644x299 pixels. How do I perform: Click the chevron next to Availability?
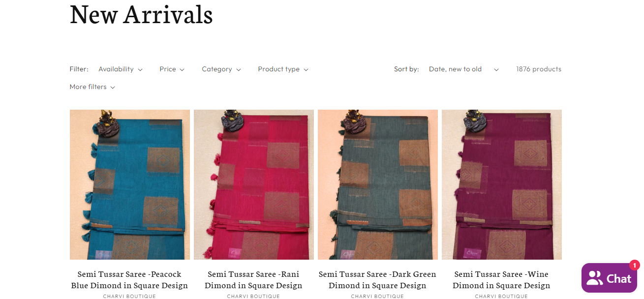point(140,70)
